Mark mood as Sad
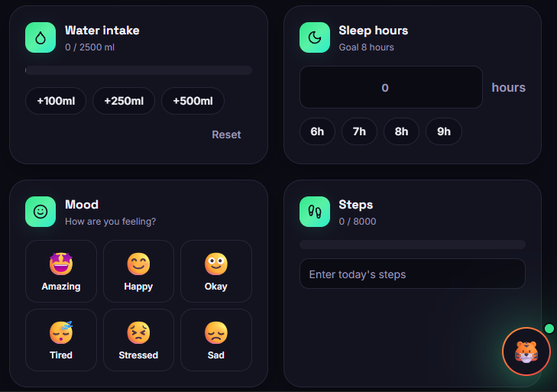Viewport: 557px width, 392px height. (216, 340)
